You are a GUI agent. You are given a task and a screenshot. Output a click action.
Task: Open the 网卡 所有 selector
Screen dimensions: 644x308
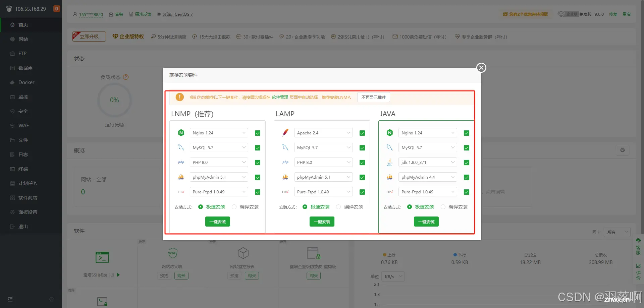tap(617, 232)
